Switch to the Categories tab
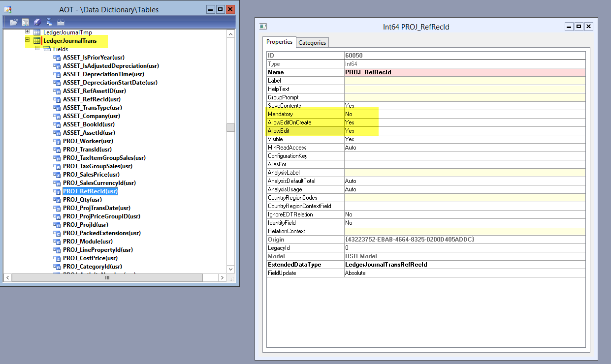 point(312,42)
